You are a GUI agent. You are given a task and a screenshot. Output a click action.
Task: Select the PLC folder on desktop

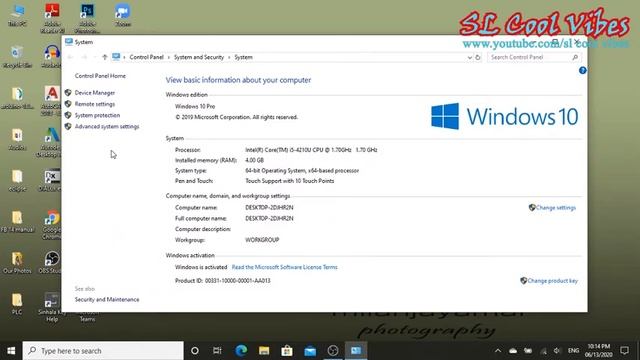point(17,304)
